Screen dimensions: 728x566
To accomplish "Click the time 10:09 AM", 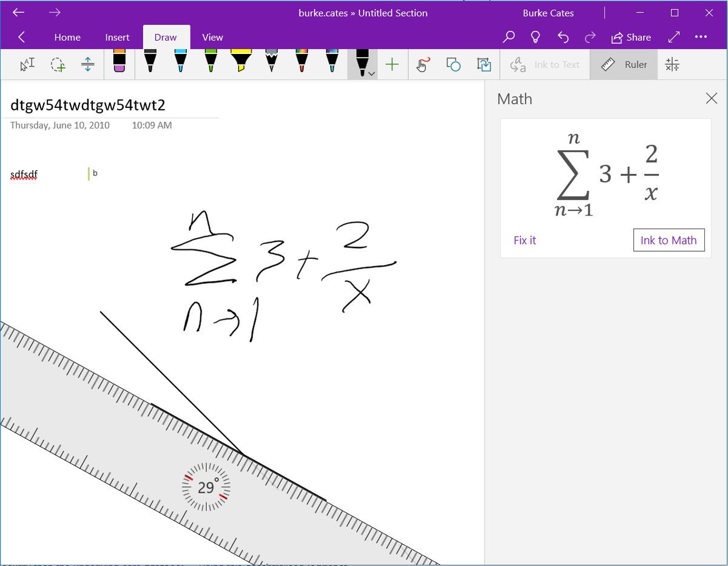I will [152, 126].
